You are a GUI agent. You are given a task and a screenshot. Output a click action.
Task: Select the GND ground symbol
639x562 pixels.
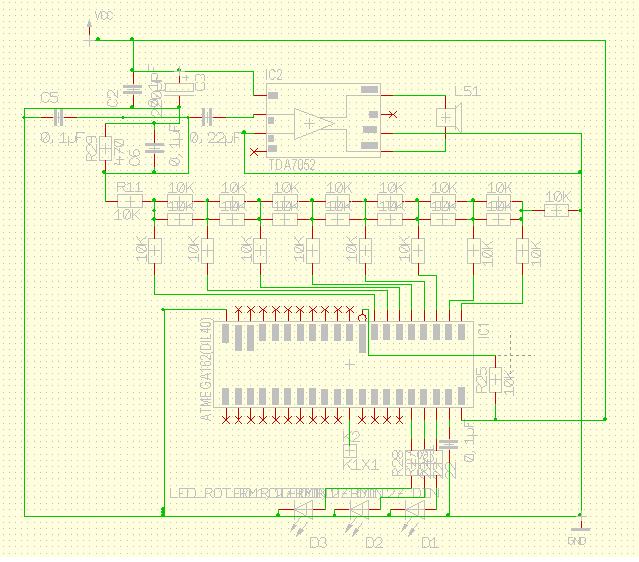580,525
